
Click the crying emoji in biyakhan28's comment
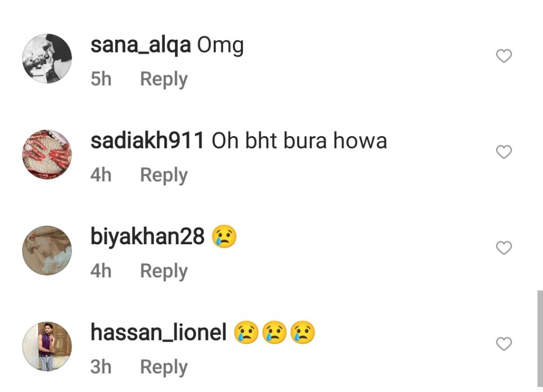[x=224, y=236]
